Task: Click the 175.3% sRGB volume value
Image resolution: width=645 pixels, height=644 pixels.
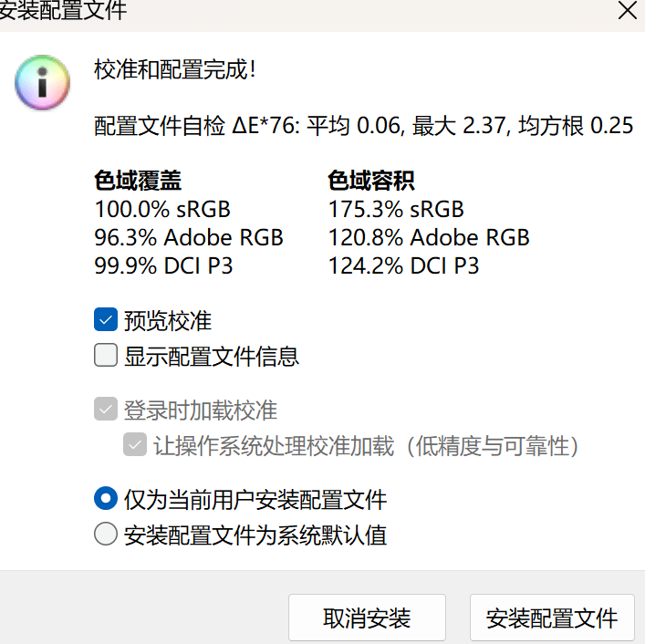Action: 396,209
